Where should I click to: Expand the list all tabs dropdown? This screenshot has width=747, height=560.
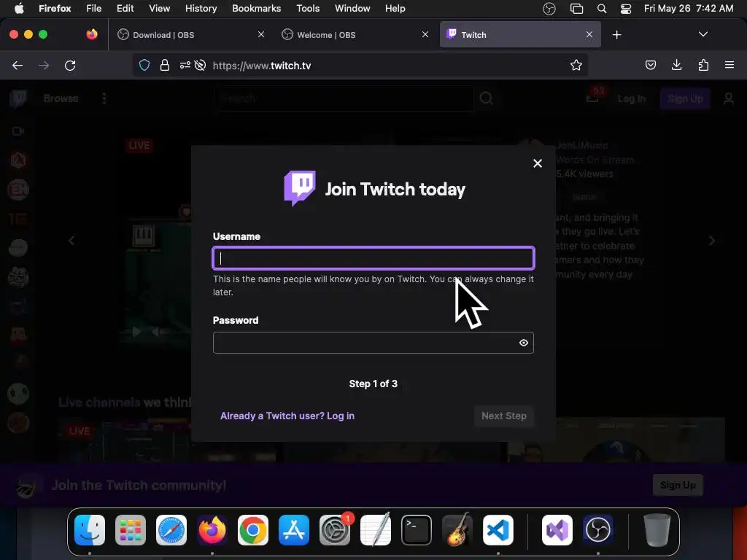tap(703, 34)
